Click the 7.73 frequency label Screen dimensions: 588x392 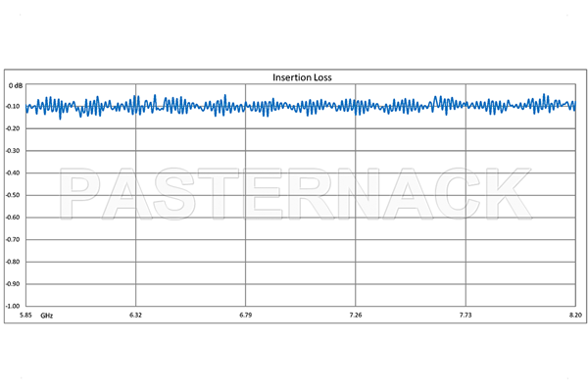click(x=465, y=315)
